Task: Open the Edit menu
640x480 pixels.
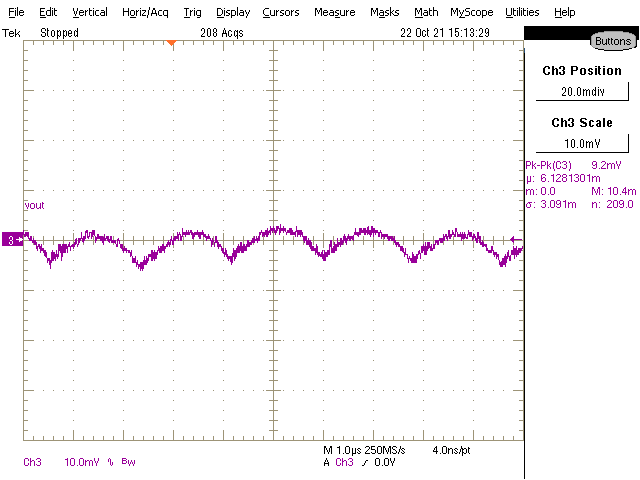Action: pyautogui.click(x=48, y=12)
